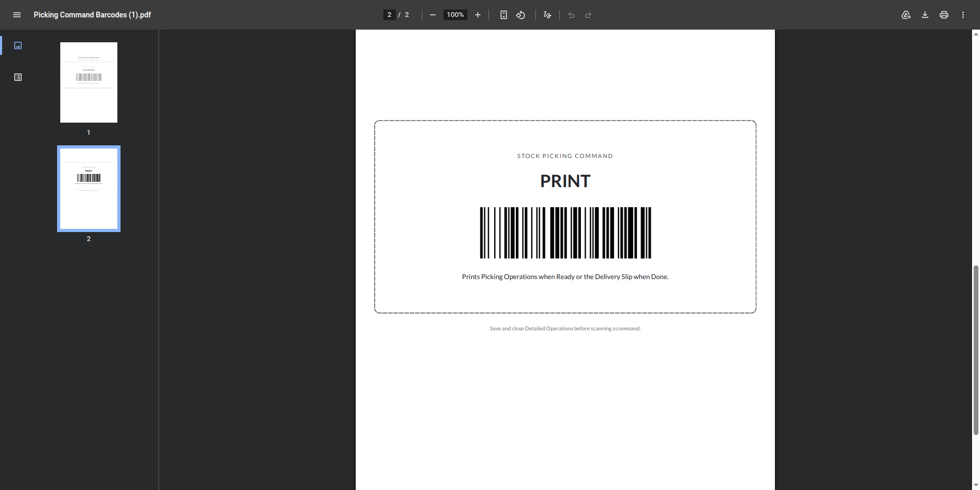Print the PDF document
Viewport: 980px width, 490px height.
(x=944, y=15)
